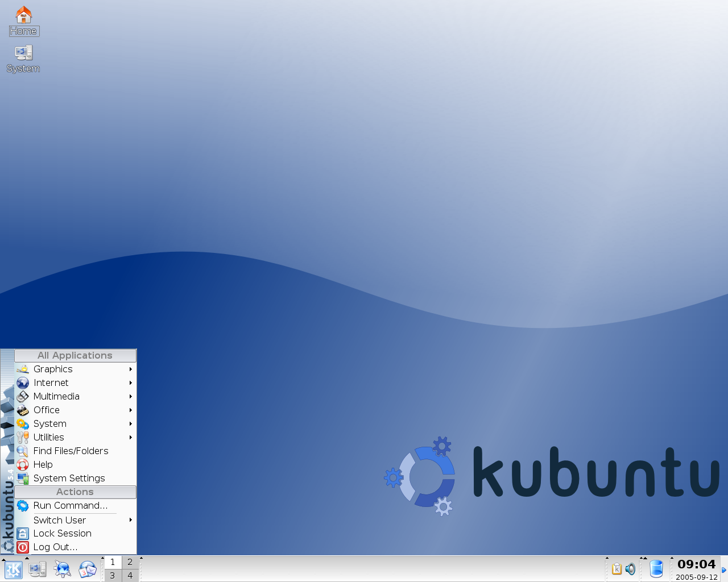Viewport: 728px width, 582px height.
Task: Open System Settings from the menu
Action: click(x=75, y=478)
